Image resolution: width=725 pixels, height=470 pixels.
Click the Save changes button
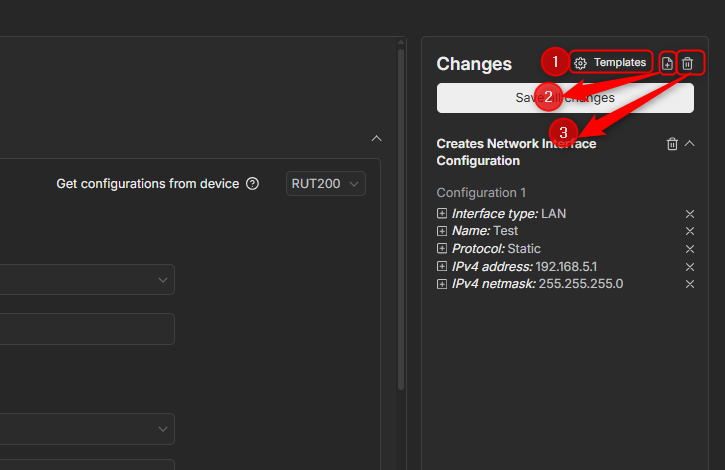[565, 98]
